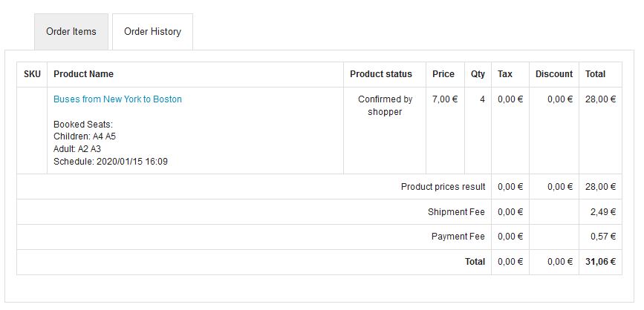Click the Payment Fee amount 0,57 €

coord(602,237)
